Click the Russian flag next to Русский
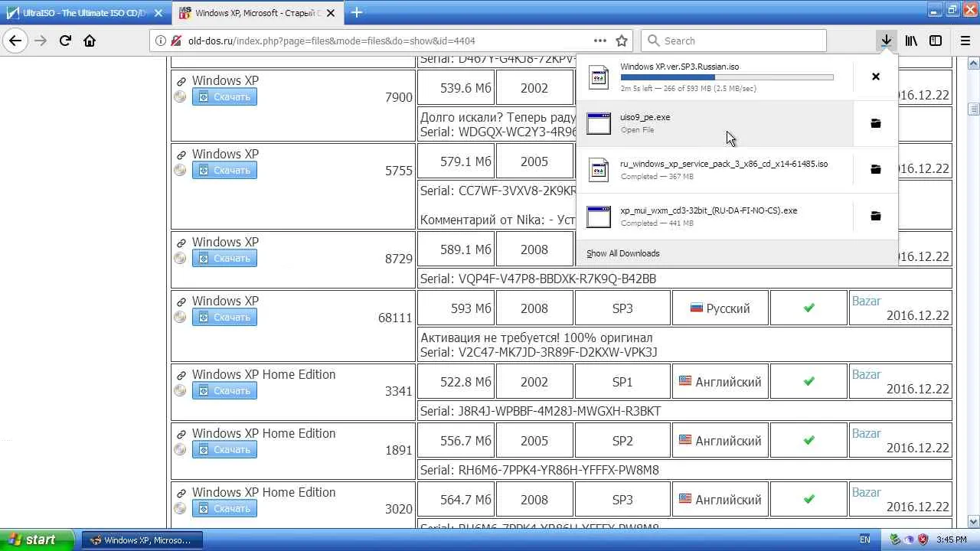This screenshot has width=980, height=551. click(x=697, y=308)
